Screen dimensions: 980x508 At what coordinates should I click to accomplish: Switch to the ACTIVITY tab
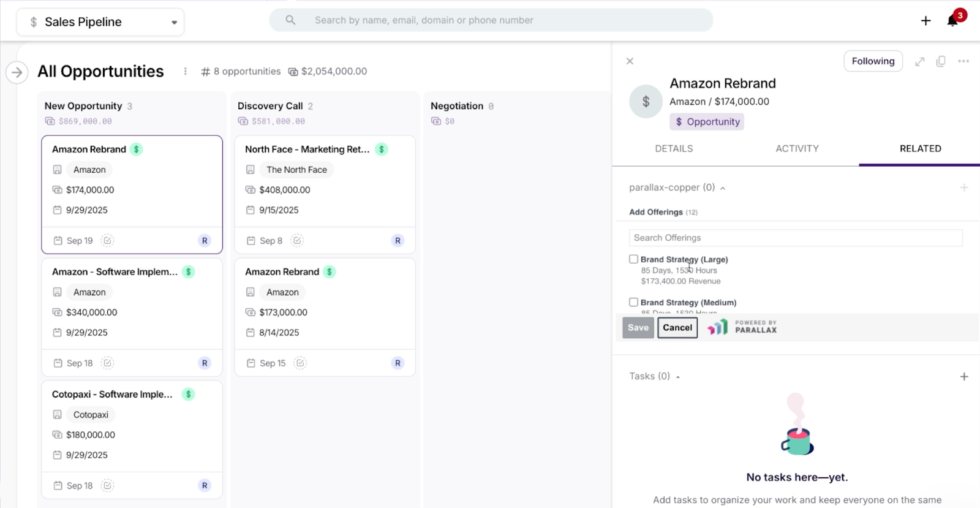797,148
